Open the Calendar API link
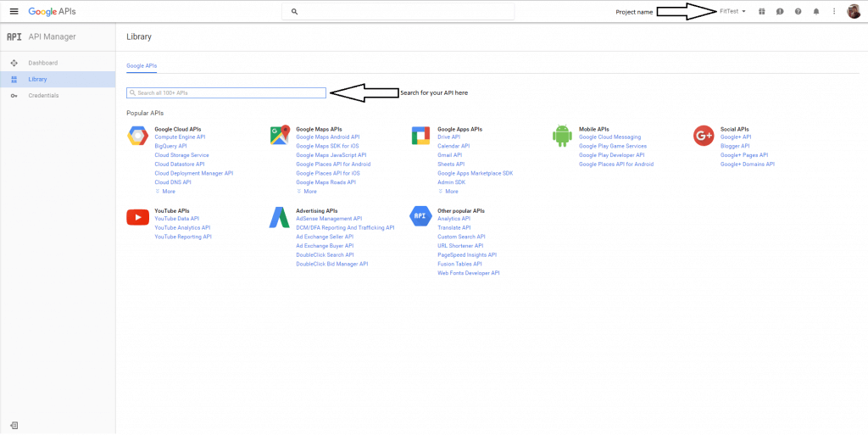The height and width of the screenshot is (435, 868). click(453, 146)
